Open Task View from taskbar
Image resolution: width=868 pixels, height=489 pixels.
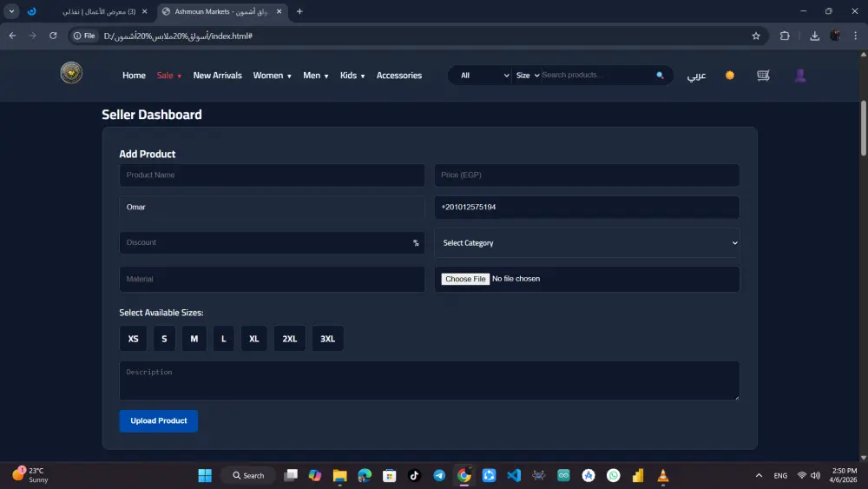[291, 476]
